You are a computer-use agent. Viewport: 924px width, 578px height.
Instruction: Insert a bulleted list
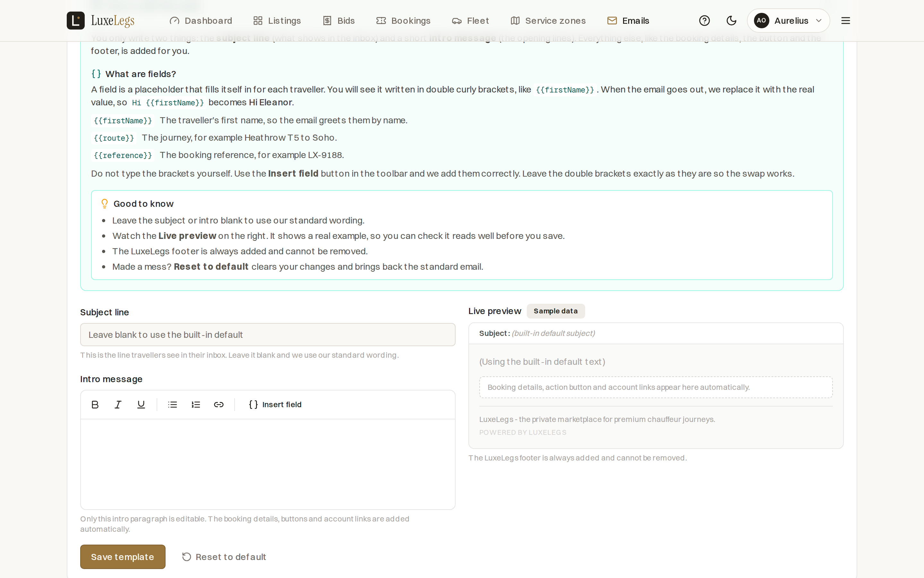(x=173, y=405)
